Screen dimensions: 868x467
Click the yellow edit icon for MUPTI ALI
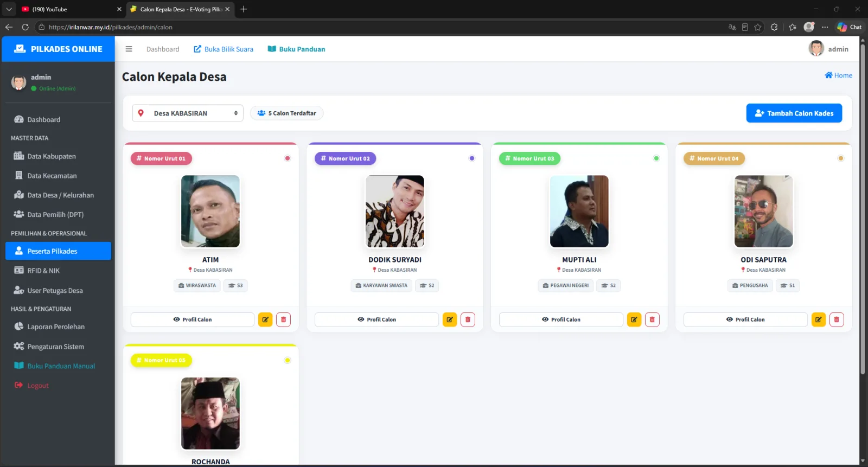[634, 319]
